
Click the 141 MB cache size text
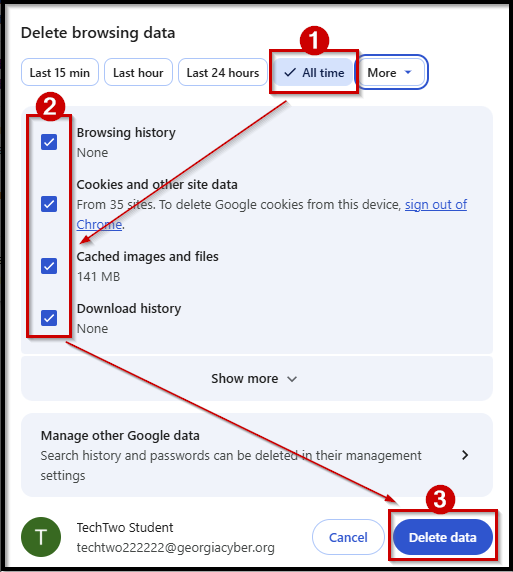pyautogui.click(x=98, y=277)
